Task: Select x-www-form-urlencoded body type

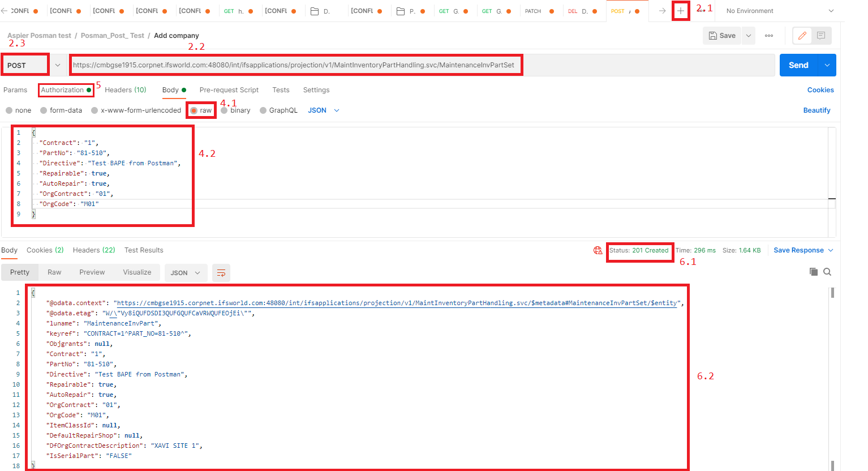Action: [x=136, y=110]
